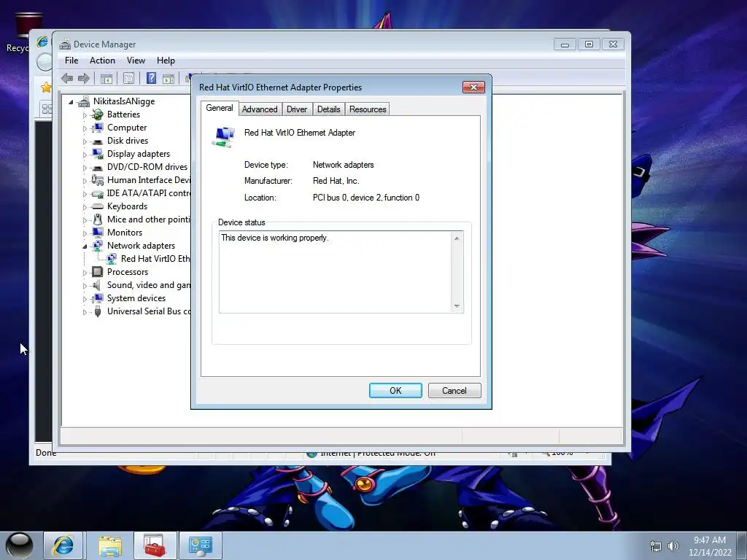Toggle the action pane toolbar icon
Image resolution: width=747 pixels, height=560 pixels.
(169, 79)
